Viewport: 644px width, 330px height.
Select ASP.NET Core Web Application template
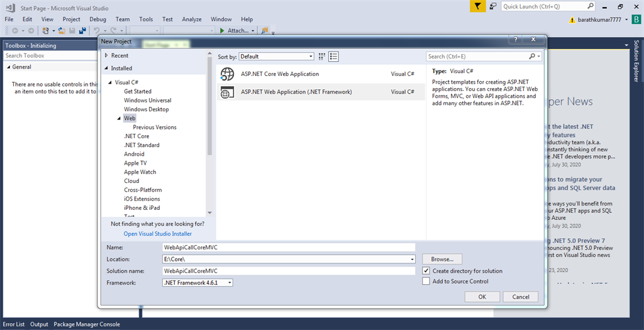321,74
